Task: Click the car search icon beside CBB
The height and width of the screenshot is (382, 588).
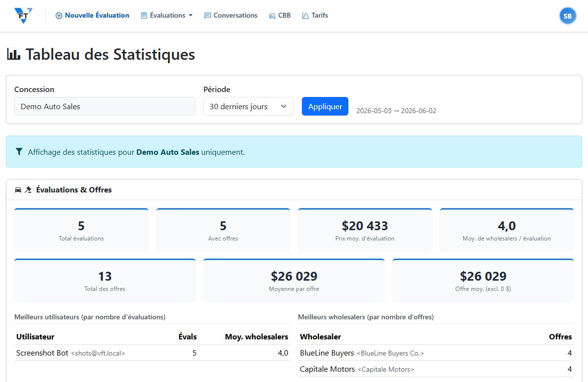Action: click(272, 16)
